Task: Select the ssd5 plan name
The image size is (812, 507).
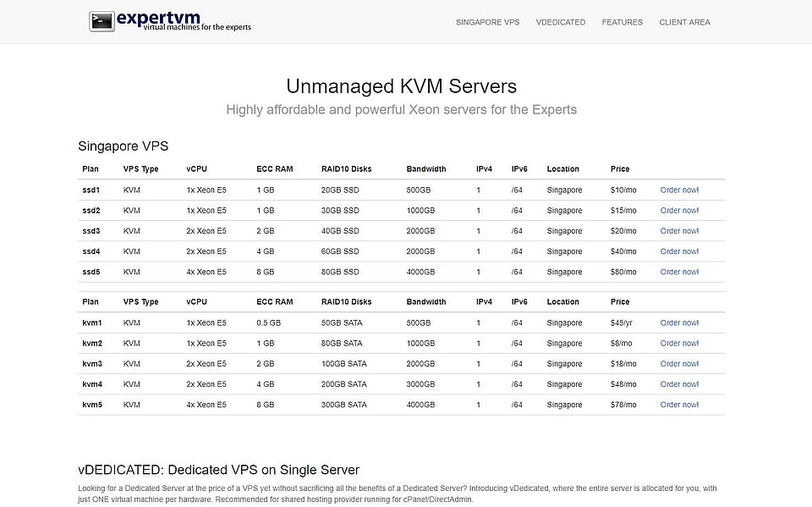Action: [91, 273]
